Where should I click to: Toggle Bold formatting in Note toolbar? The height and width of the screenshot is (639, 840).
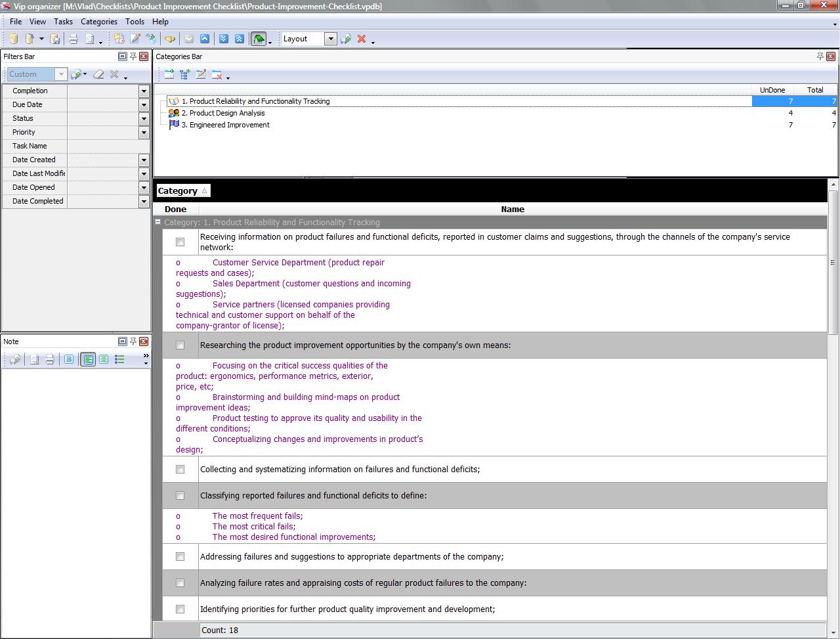pos(69,359)
